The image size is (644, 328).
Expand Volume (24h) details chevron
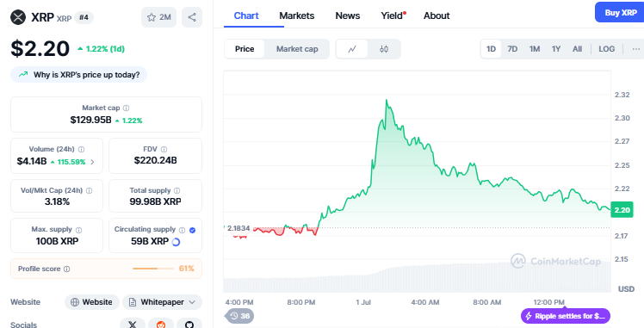[92, 162]
